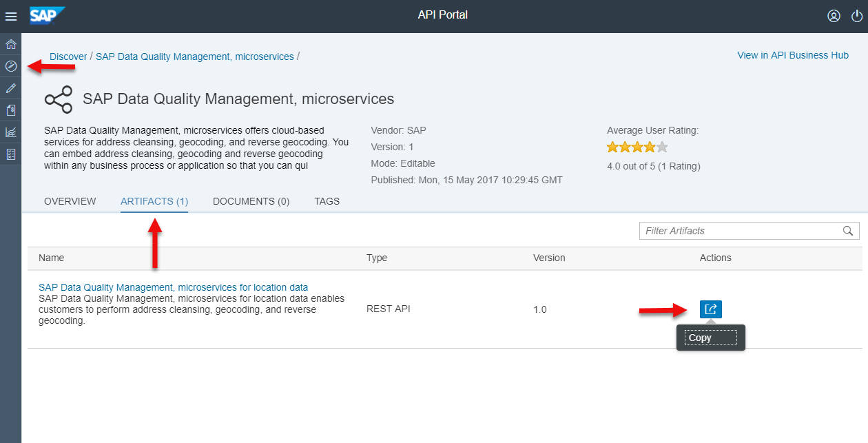Click the power log off icon

click(857, 16)
